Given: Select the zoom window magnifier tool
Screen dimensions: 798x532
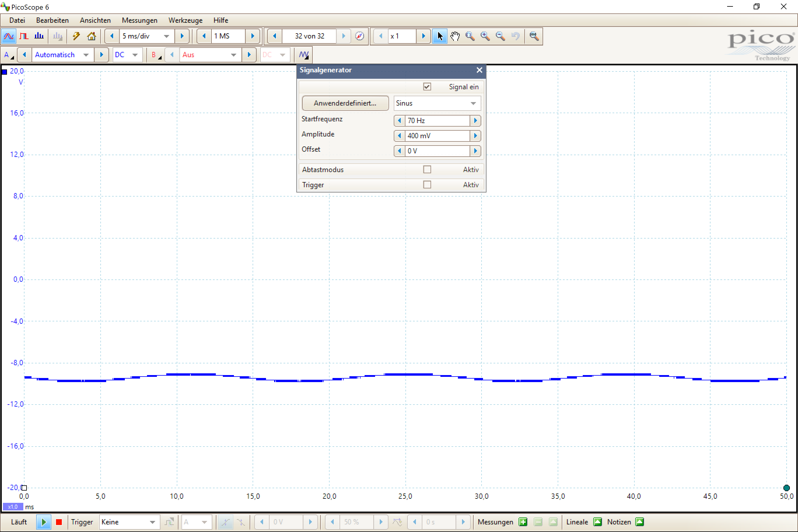Looking at the screenshot, I should [x=470, y=36].
